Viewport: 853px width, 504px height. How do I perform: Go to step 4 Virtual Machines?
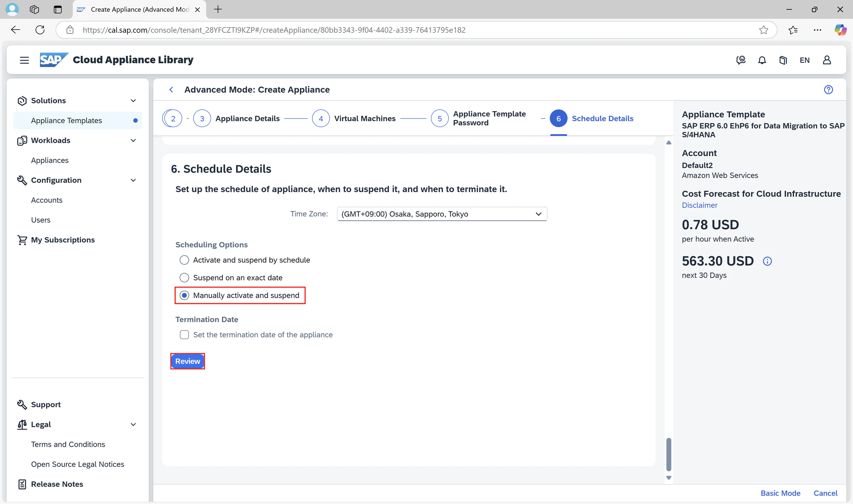pyautogui.click(x=354, y=119)
